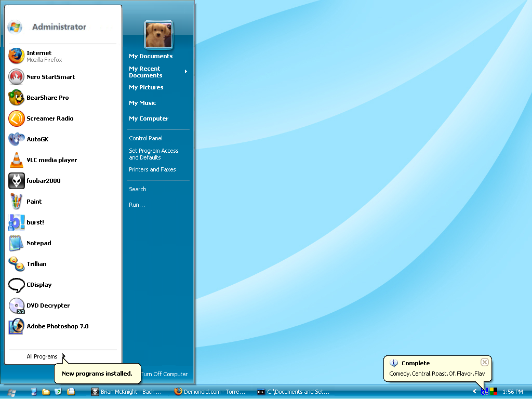Start Paint
Screen dimensions: 532x399
tap(63, 202)
